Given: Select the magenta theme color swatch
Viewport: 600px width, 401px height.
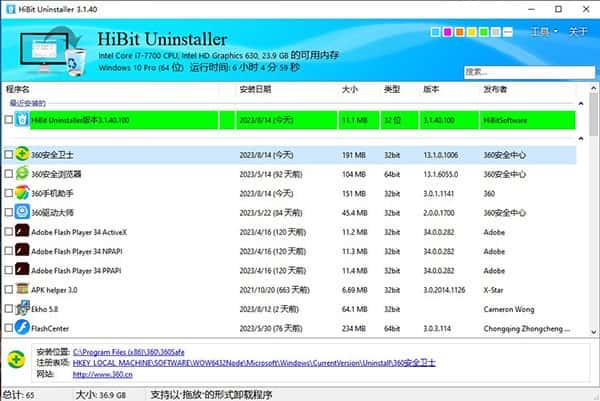Looking at the screenshot, I should (x=447, y=32).
